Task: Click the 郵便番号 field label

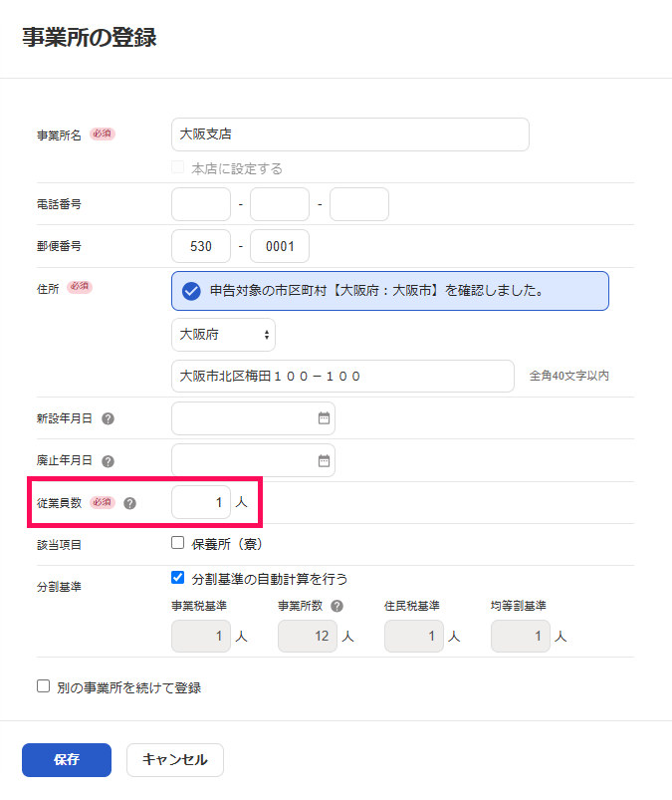Action: tap(59, 246)
